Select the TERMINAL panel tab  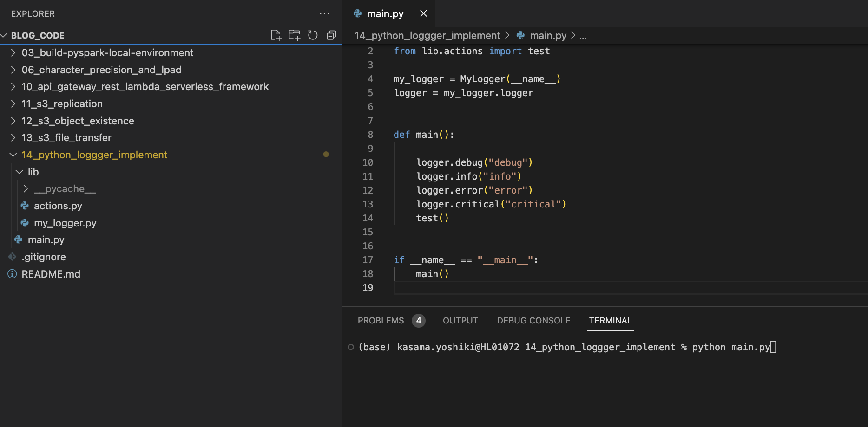point(610,321)
